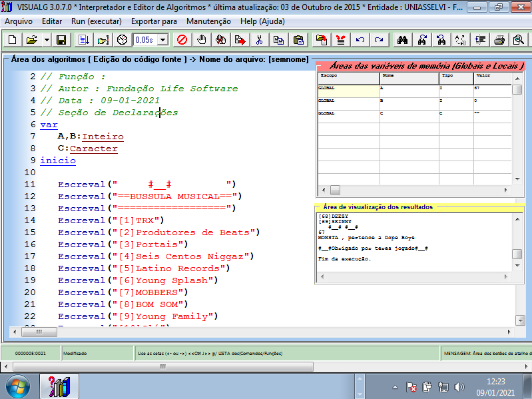Click the code editor horizontal scrollbar thumb

(39, 332)
